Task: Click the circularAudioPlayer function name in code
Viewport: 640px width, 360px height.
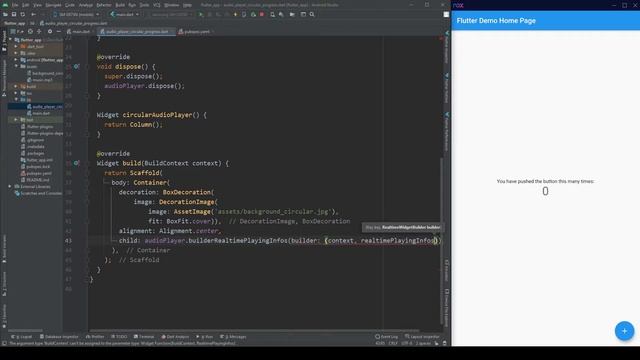Action: (x=157, y=115)
